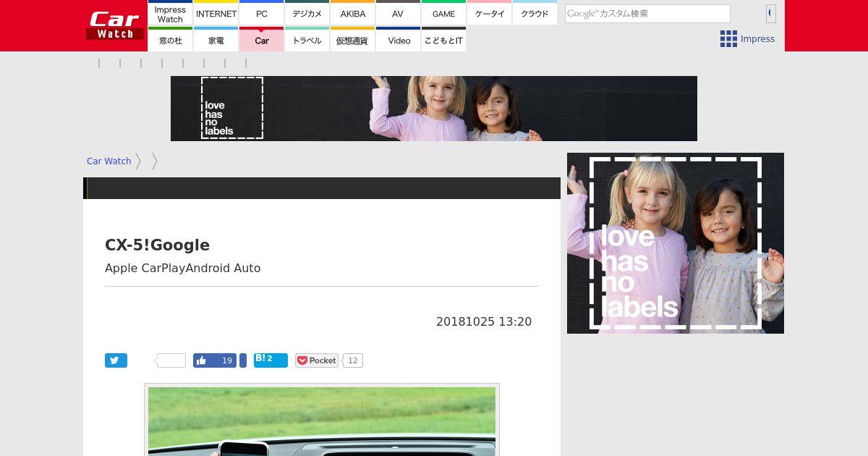Image resolution: width=868 pixels, height=456 pixels.
Task: Open the 窓の杜 tab
Action: [x=170, y=40]
